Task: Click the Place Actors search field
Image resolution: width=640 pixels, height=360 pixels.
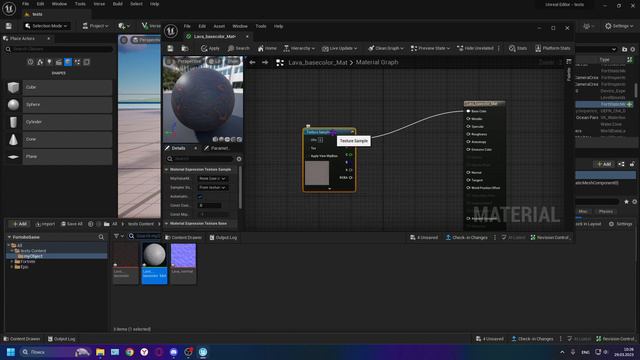Action: [x=59, y=49]
